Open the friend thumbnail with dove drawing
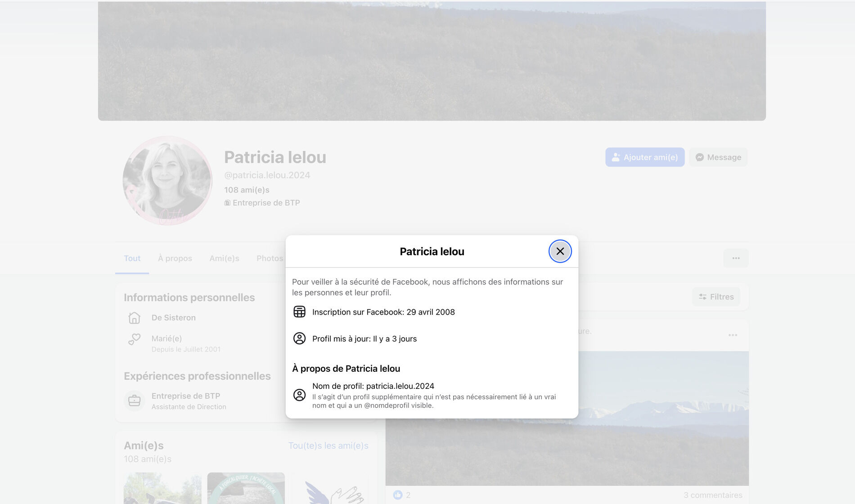Screen dimensions: 855x504 point(329,488)
